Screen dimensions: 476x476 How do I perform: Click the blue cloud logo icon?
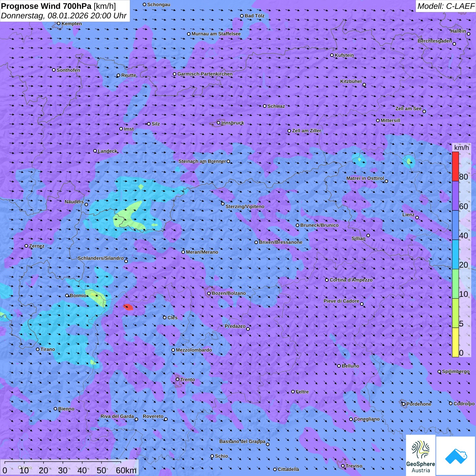456,456
